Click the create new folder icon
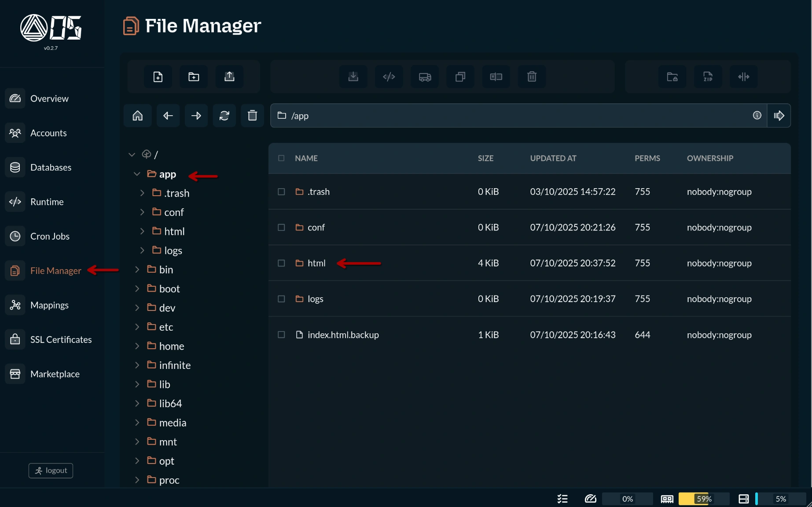The image size is (812, 507). (x=194, y=77)
